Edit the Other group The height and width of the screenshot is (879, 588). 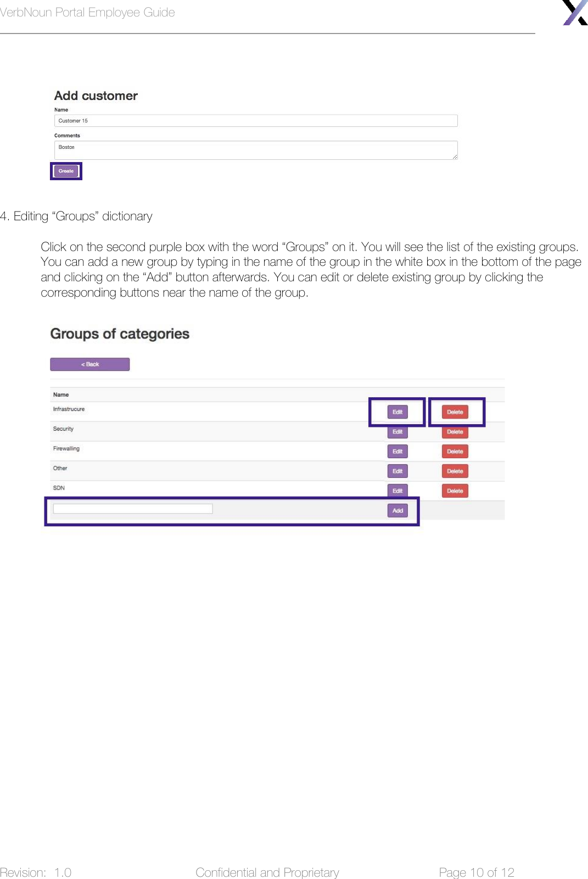pos(397,471)
